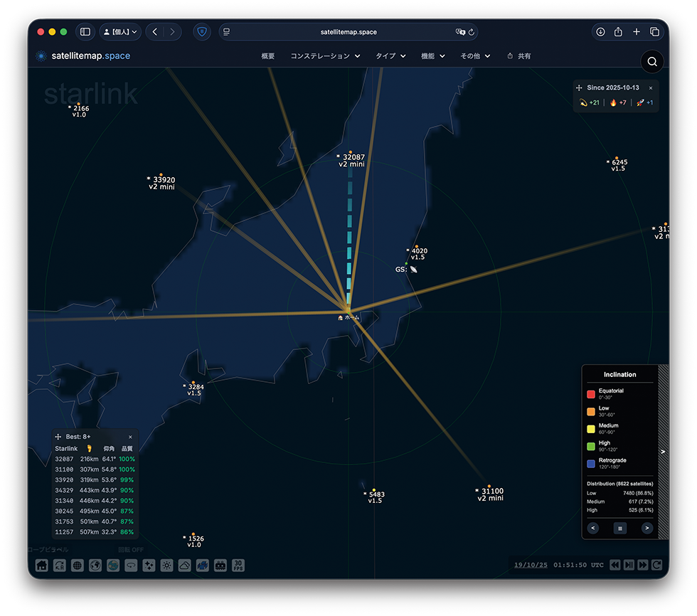Toggle play/pause time simulation

(629, 565)
